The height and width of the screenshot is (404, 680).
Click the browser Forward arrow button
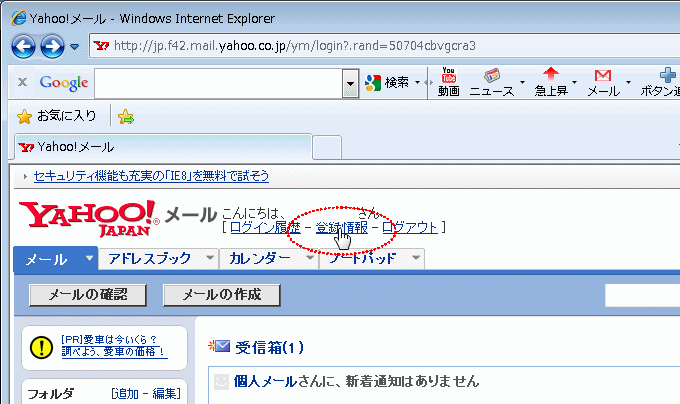point(52,46)
